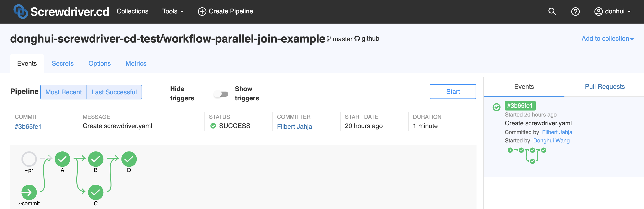This screenshot has width=644, height=209.
Task: Select the ~pr trigger node in workflow graph
Action: (29, 159)
